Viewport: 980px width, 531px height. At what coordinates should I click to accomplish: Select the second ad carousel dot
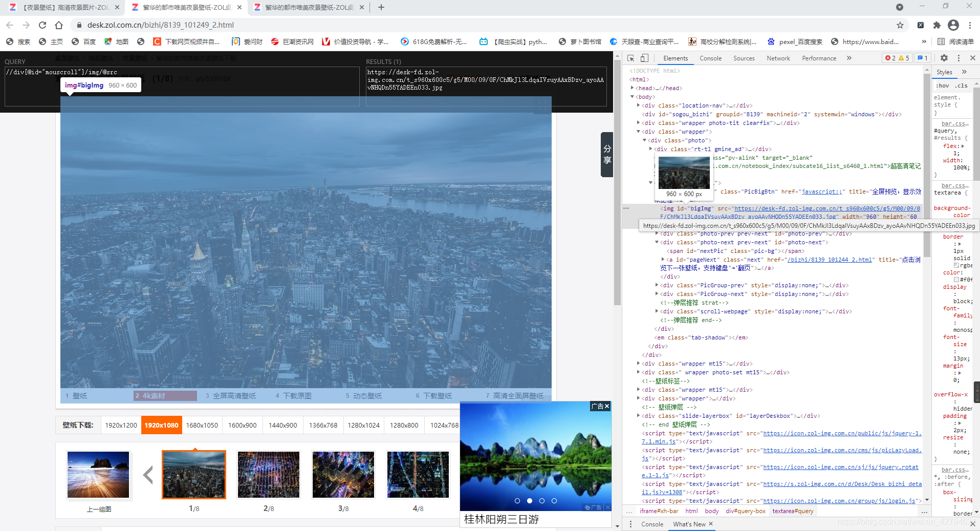tap(530, 501)
